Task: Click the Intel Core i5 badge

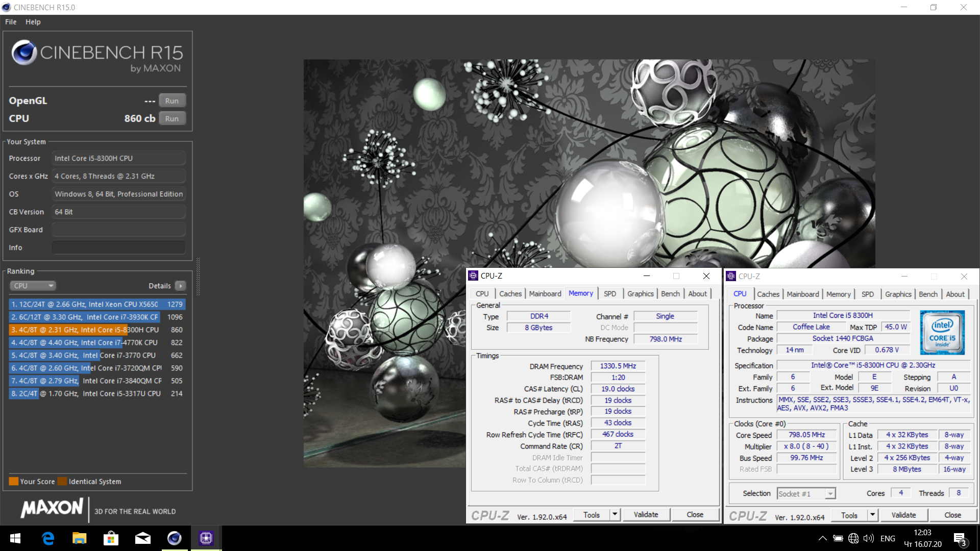Action: pyautogui.click(x=942, y=333)
